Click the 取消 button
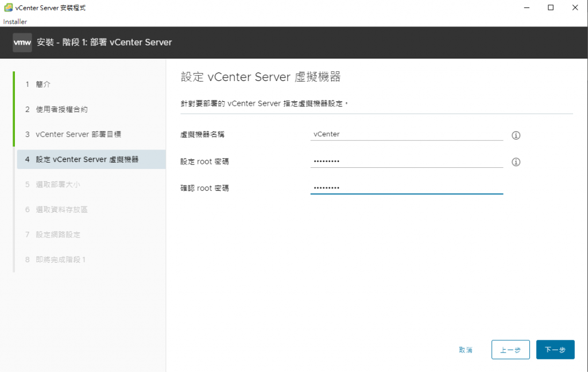 point(466,350)
